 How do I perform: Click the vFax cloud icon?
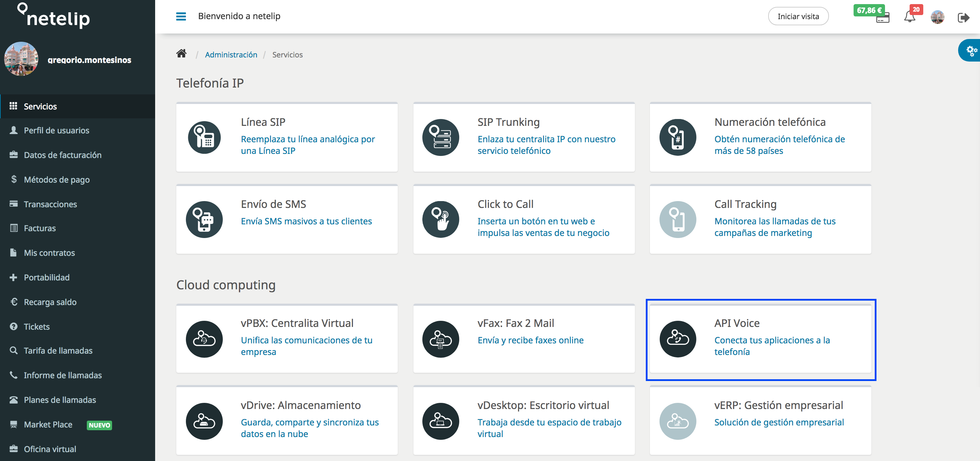click(440, 339)
